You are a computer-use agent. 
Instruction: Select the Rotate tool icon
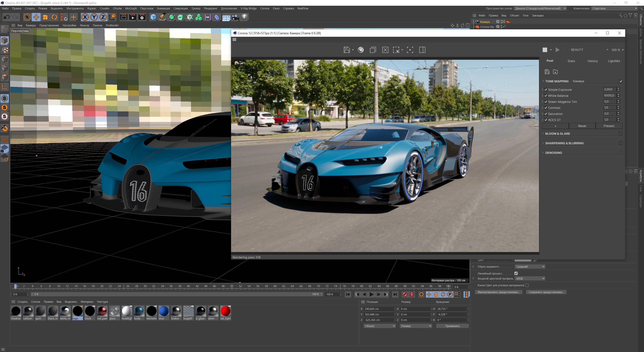(54, 17)
